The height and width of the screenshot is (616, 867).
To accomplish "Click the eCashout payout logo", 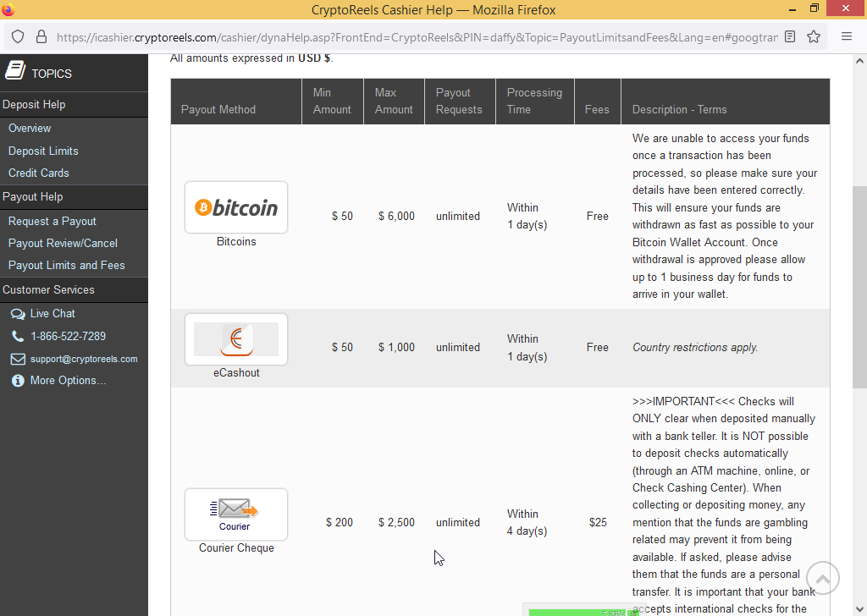I will (x=236, y=339).
